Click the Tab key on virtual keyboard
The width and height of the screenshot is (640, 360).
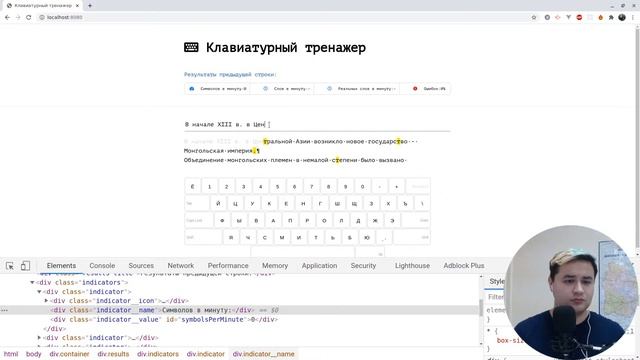click(x=196, y=203)
